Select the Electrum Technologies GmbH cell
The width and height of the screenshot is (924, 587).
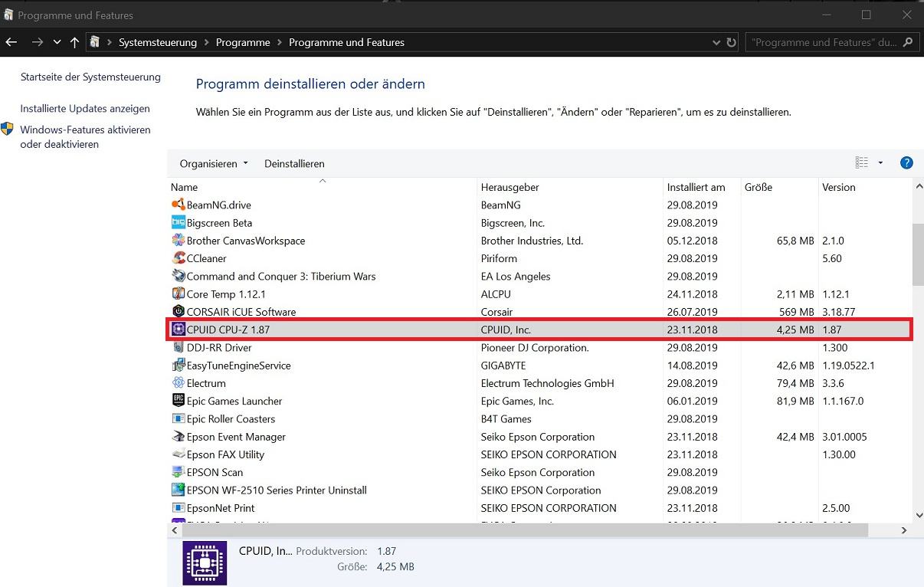point(548,383)
